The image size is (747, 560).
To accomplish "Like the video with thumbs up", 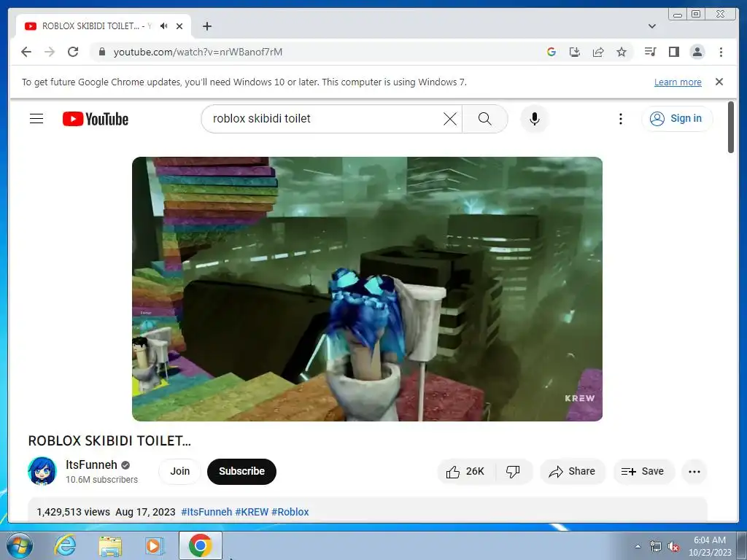I will 466,472.
